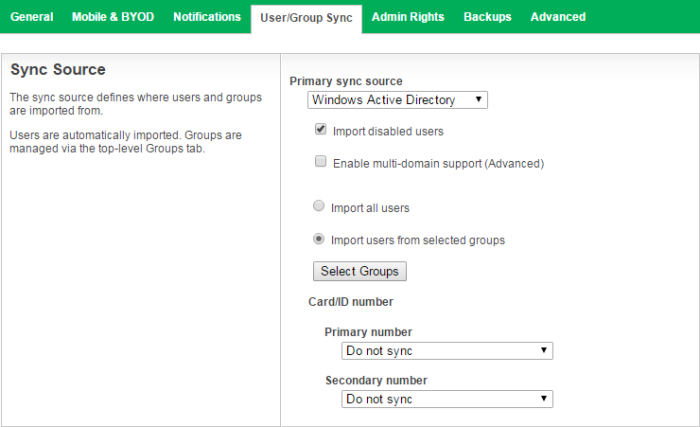This screenshot has width=700, height=427.
Task: Go to Admin Rights tab
Action: 408,17
